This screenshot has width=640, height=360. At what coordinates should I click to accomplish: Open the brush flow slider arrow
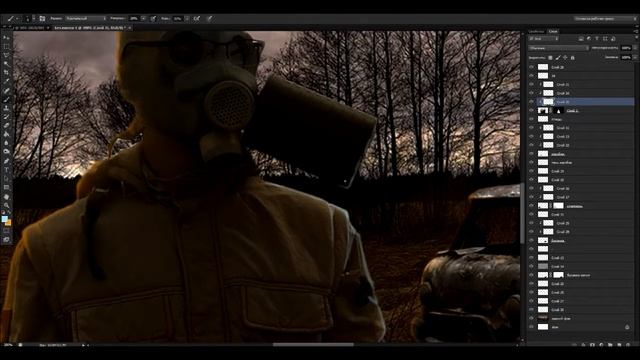click(187, 18)
